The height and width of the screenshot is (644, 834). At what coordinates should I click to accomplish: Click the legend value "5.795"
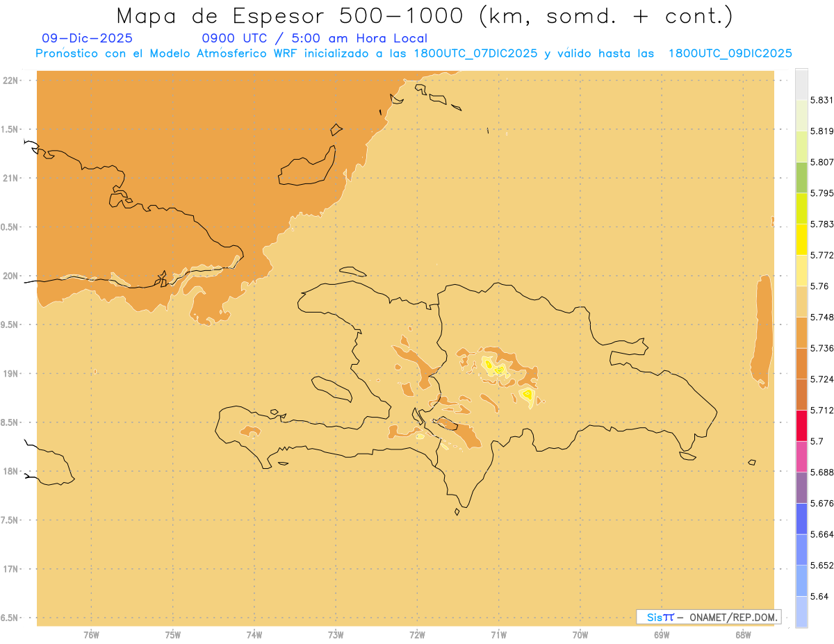pos(822,193)
